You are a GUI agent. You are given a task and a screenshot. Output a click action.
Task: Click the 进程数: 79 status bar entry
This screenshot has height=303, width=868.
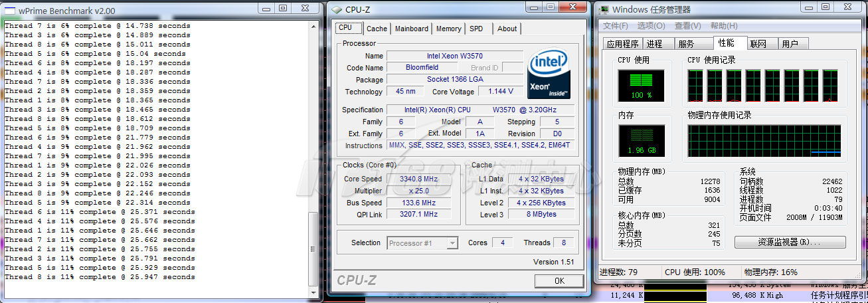(619, 272)
